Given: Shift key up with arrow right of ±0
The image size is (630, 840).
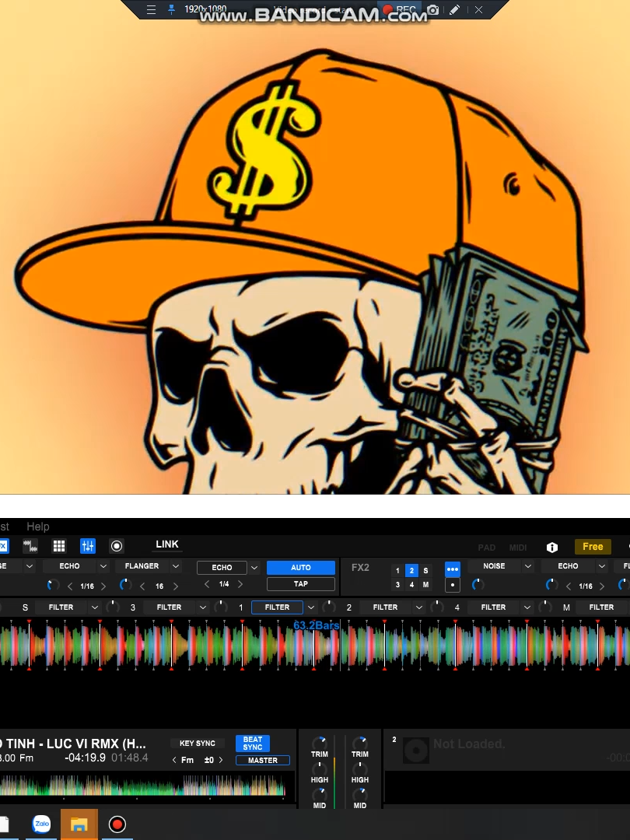Looking at the screenshot, I should [221, 760].
